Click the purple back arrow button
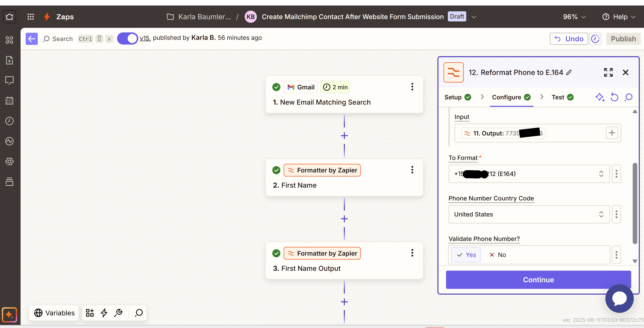 click(32, 39)
